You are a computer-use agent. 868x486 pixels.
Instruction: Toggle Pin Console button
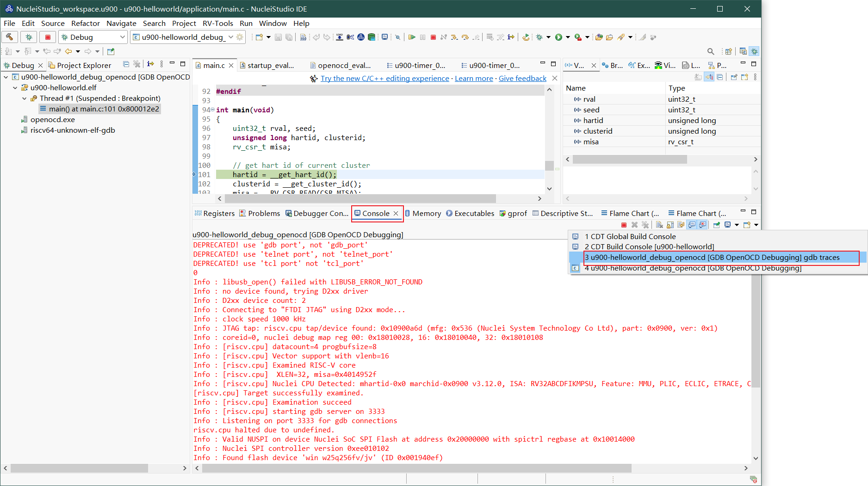pyautogui.click(x=716, y=225)
